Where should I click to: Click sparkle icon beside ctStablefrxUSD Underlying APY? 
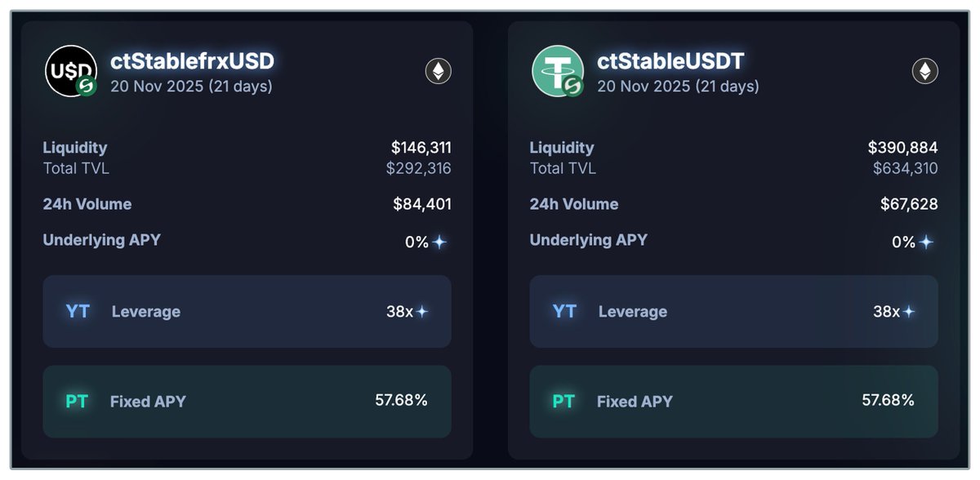point(439,242)
